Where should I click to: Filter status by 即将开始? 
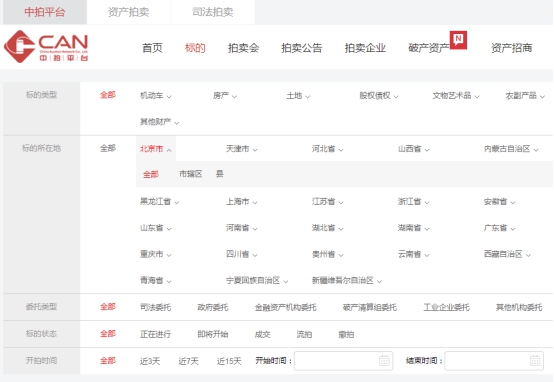pyautogui.click(x=213, y=334)
